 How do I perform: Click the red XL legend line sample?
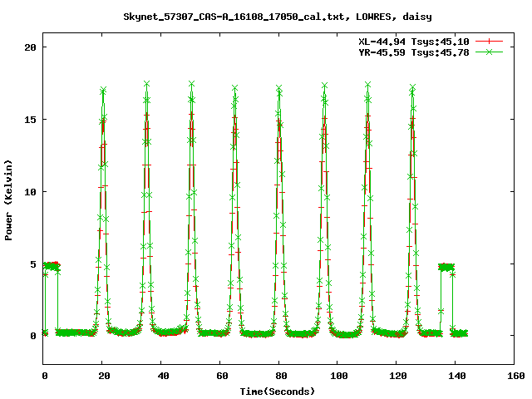click(x=489, y=42)
